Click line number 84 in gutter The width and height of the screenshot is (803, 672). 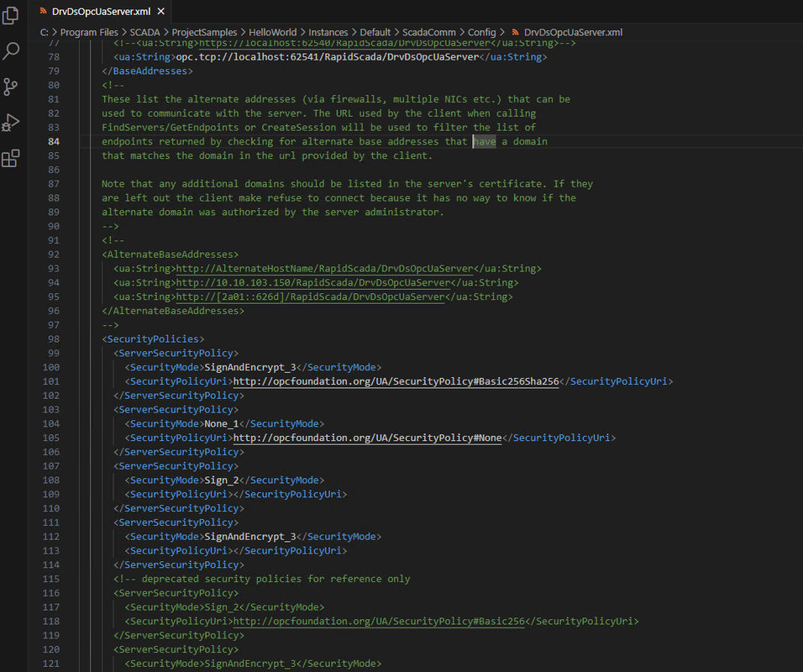tap(54, 141)
